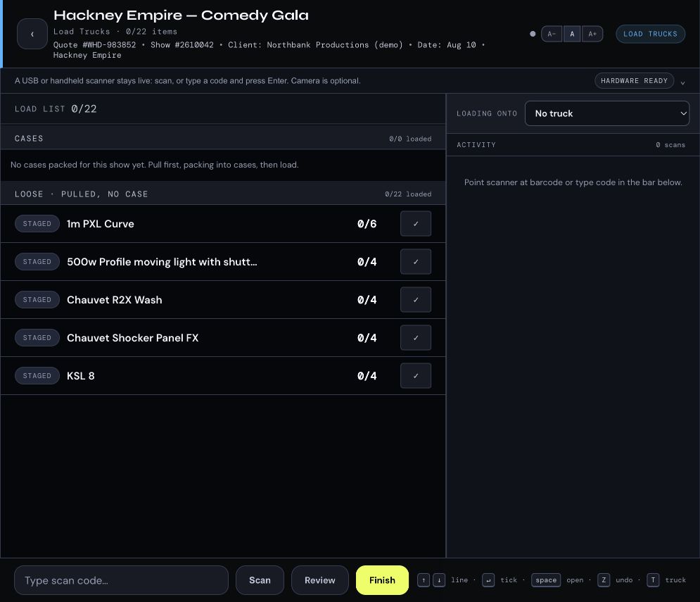Tick off the 1m PXL Curve row
This screenshot has height=602, width=700.
416,223
